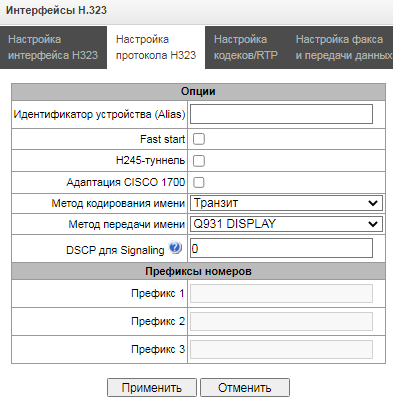The width and height of the screenshot is (393, 404).
Task: Enable the Fast start checkbox
Action: (199, 139)
